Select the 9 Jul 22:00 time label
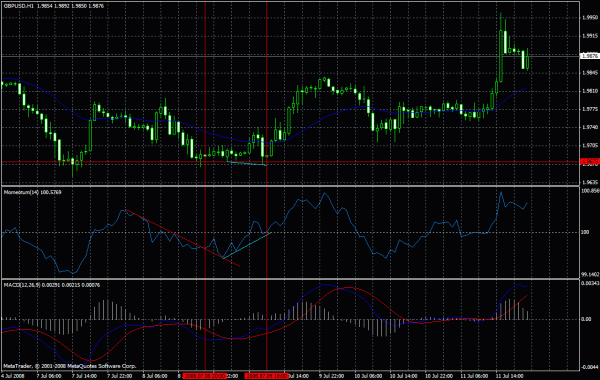The image size is (600, 380). point(331,376)
